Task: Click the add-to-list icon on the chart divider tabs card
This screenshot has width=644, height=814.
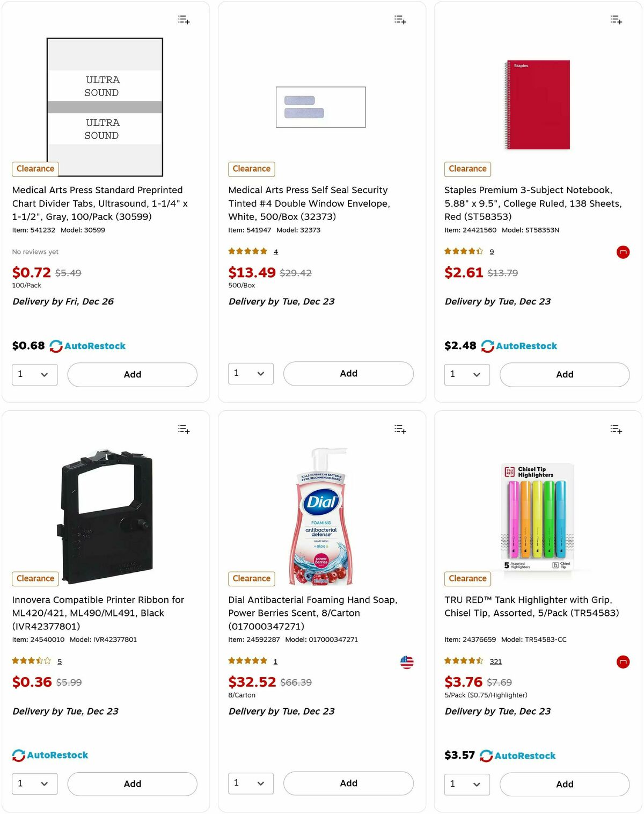Action: [x=183, y=19]
